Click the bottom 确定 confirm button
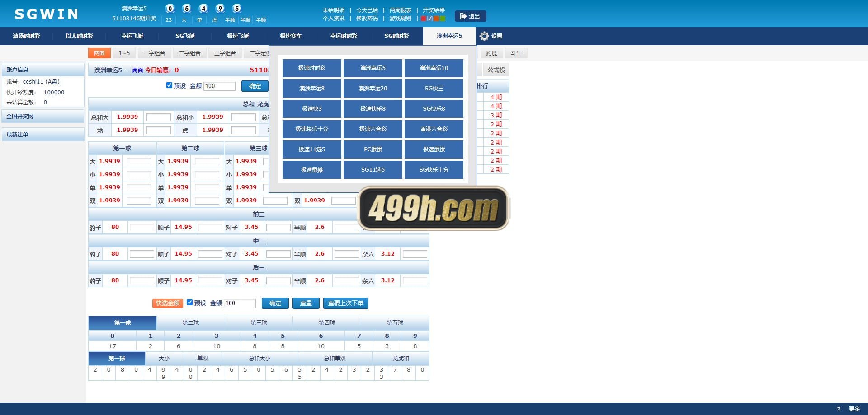868x415 pixels. click(x=275, y=303)
